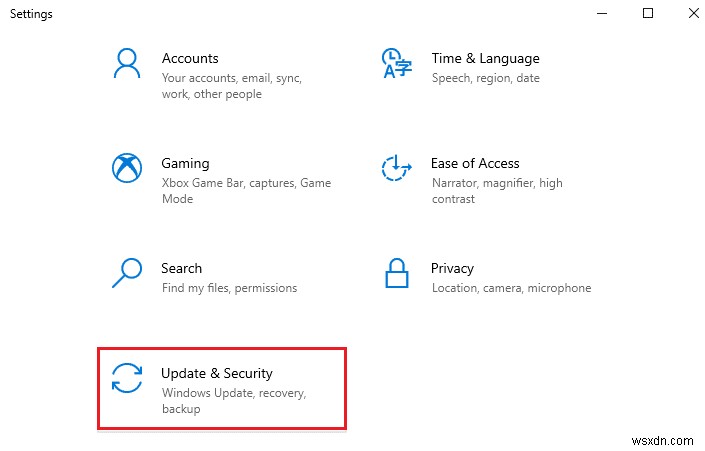
Task: Open the Search settings title
Action: [181, 268]
